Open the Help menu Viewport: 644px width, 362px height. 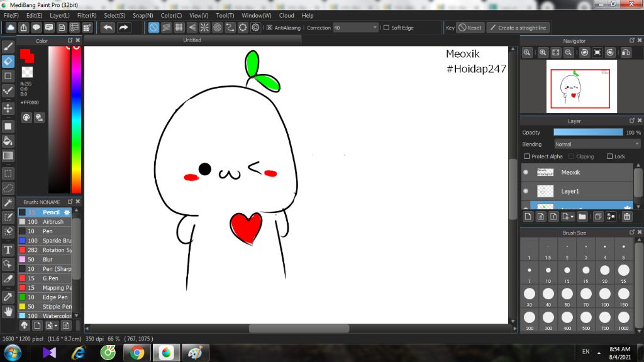pos(307,15)
